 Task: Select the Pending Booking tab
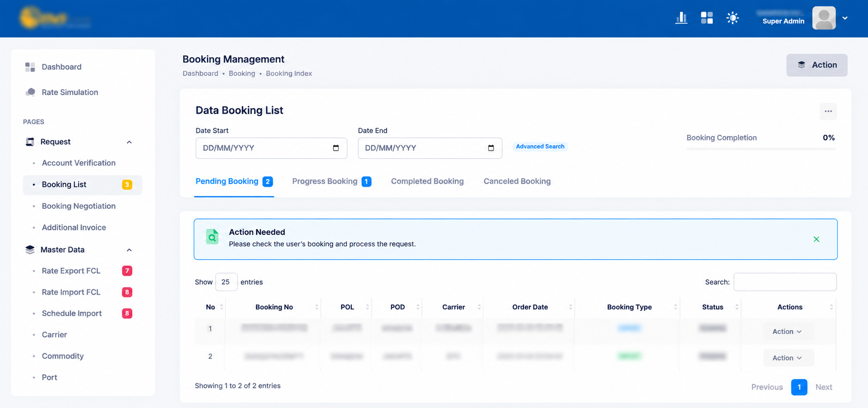[234, 181]
